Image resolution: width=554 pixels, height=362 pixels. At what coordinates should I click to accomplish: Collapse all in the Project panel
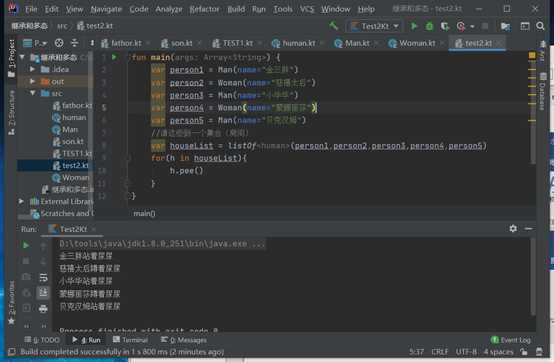75,43
